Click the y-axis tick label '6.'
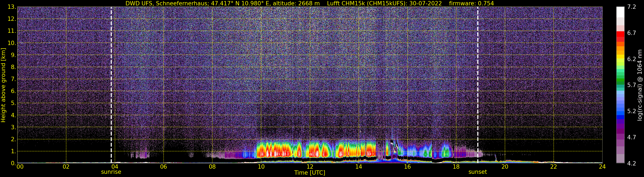The height and width of the screenshot is (177, 644). [13, 91]
